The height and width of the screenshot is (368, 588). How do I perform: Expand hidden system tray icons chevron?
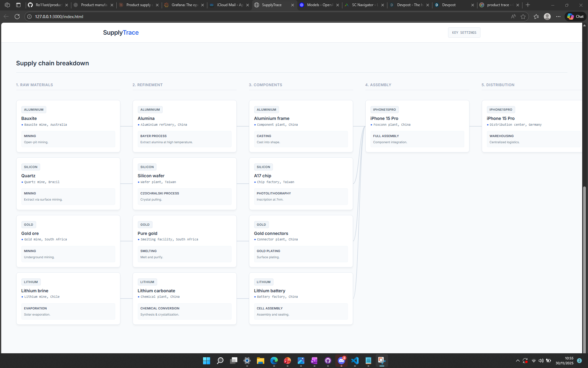tap(518, 361)
